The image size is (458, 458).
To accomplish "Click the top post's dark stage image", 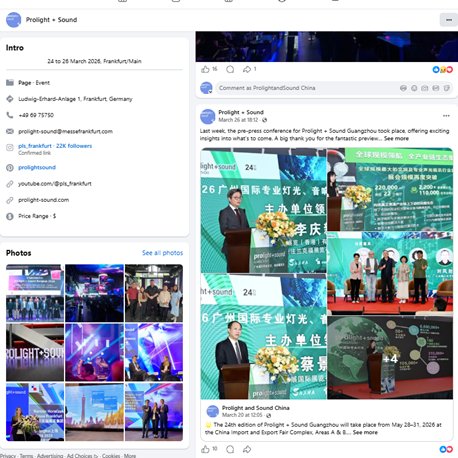I will tap(327, 47).
